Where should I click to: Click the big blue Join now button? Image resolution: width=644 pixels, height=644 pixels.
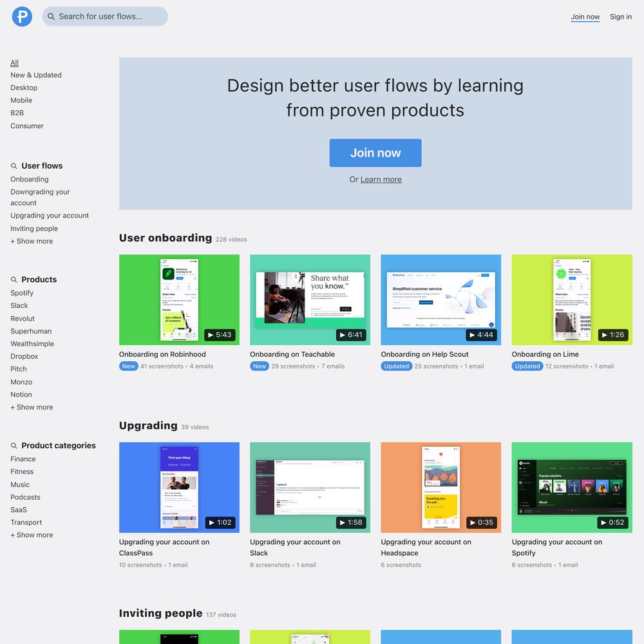(x=375, y=153)
